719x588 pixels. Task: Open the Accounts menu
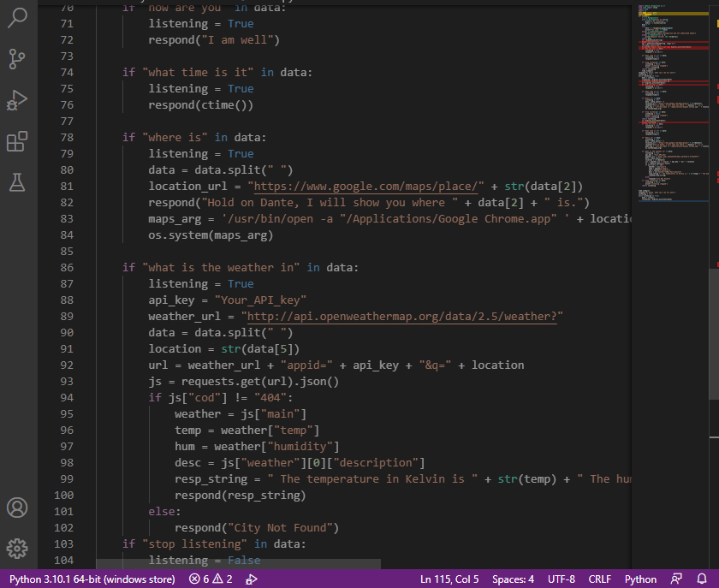point(18,506)
